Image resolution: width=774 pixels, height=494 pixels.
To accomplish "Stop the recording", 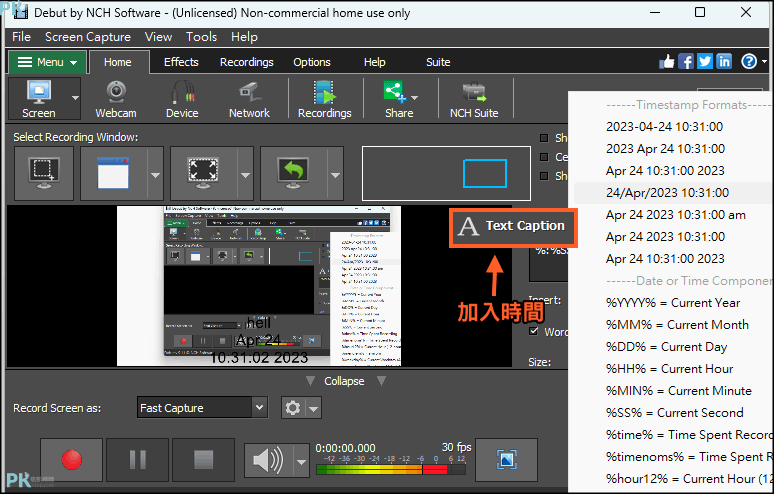I will click(x=203, y=460).
